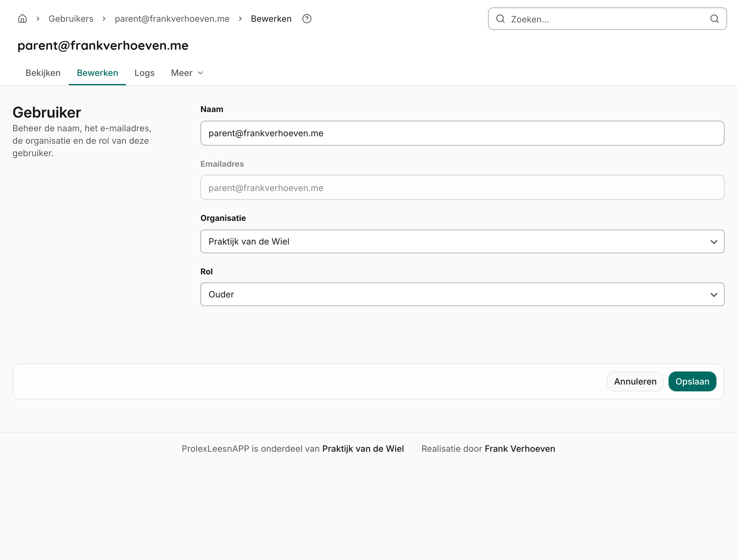Open the Logs tab
The image size is (737, 560).
click(x=144, y=73)
